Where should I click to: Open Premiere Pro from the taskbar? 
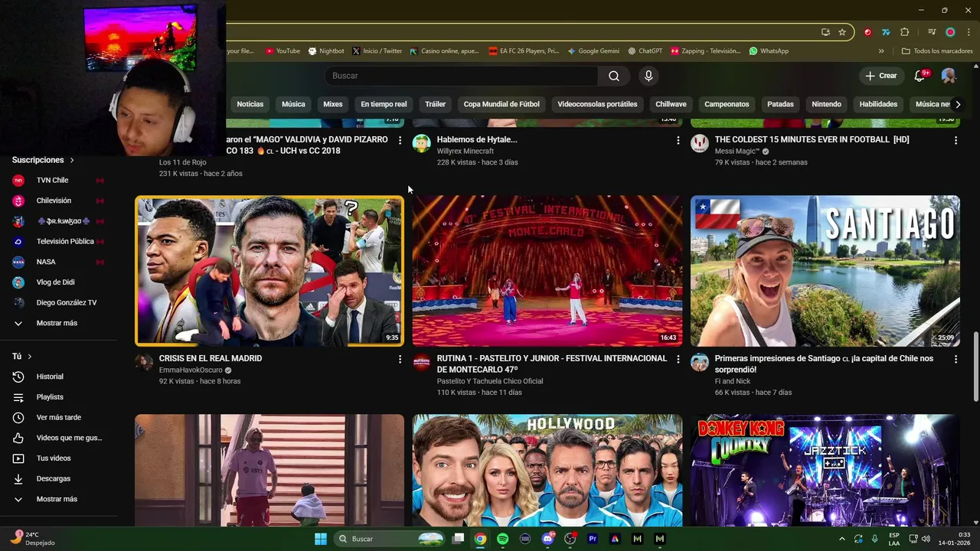[x=592, y=539]
